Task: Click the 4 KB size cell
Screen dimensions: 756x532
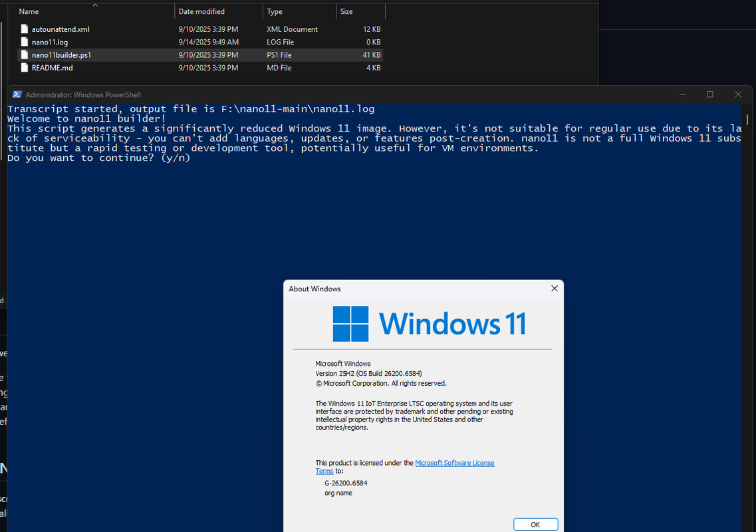Action: pyautogui.click(x=374, y=68)
